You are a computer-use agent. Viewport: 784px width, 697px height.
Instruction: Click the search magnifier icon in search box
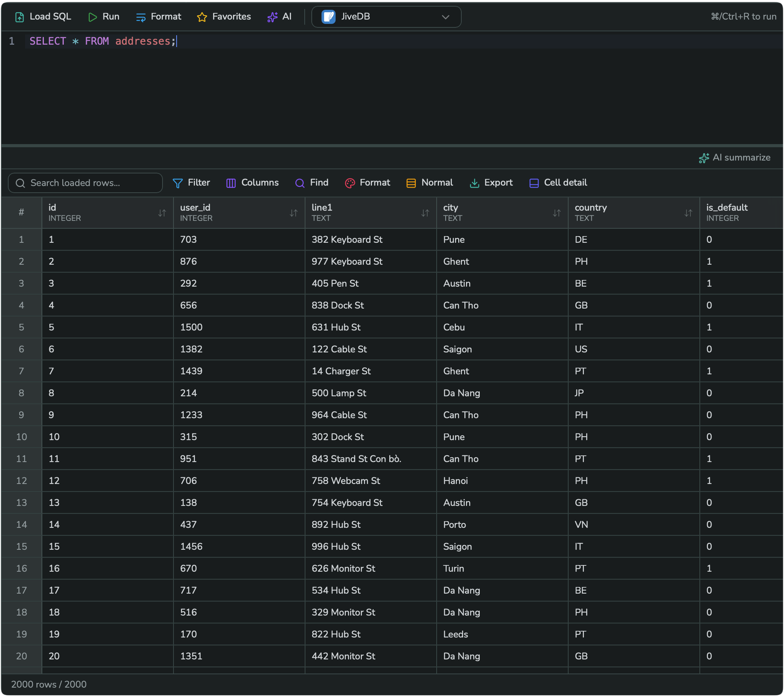click(x=20, y=183)
